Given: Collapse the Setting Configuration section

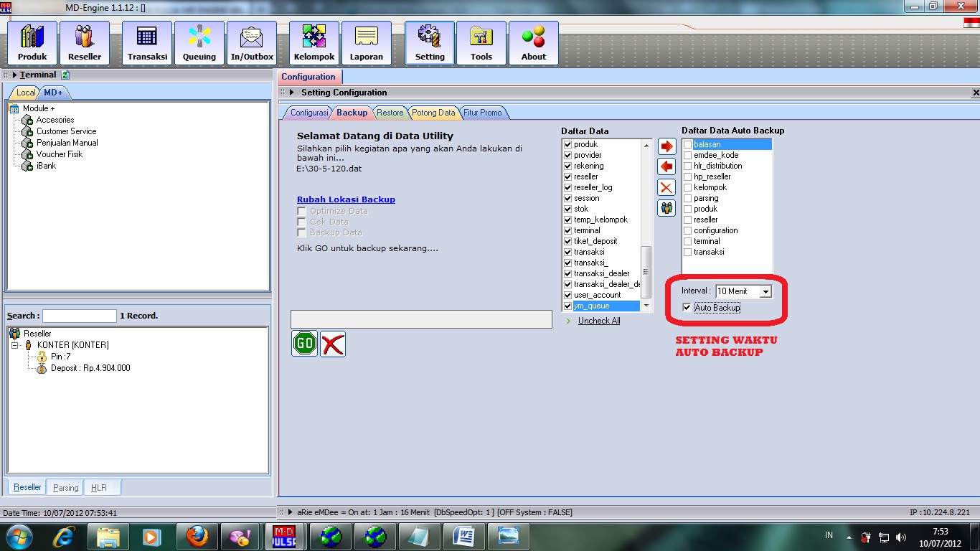Looking at the screenshot, I should click(291, 93).
